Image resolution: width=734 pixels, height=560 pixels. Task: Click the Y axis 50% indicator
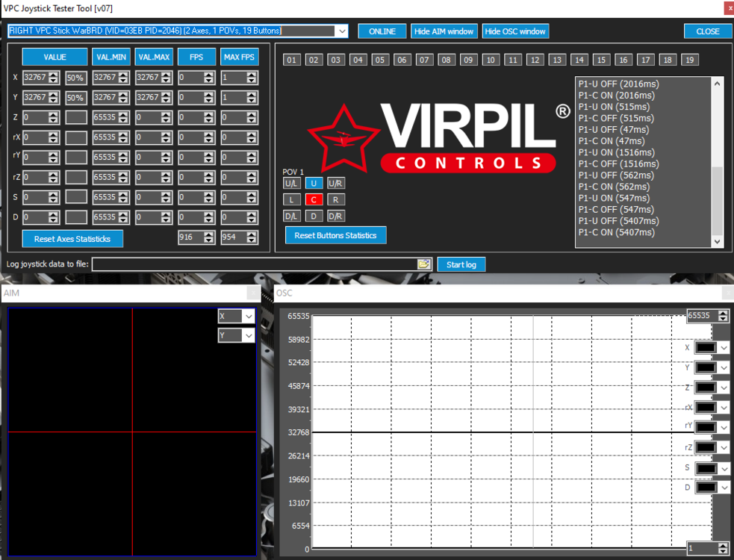coord(76,98)
